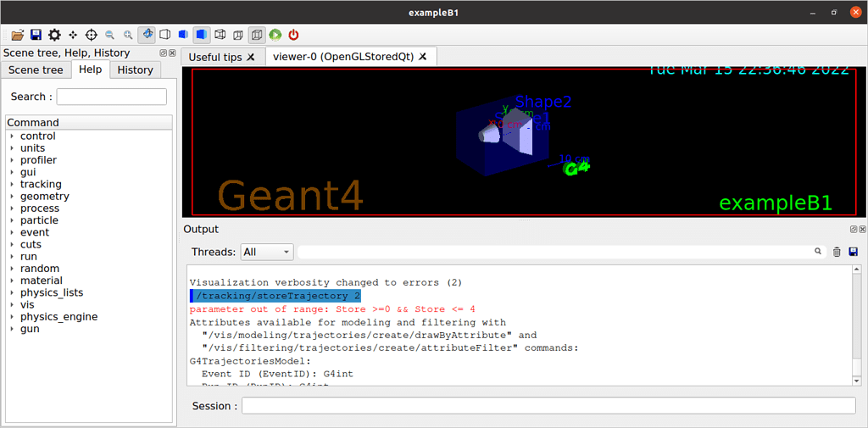The height and width of the screenshot is (428, 868).
Task: Toggle the solid blue surface rendering button
Action: 202,35
